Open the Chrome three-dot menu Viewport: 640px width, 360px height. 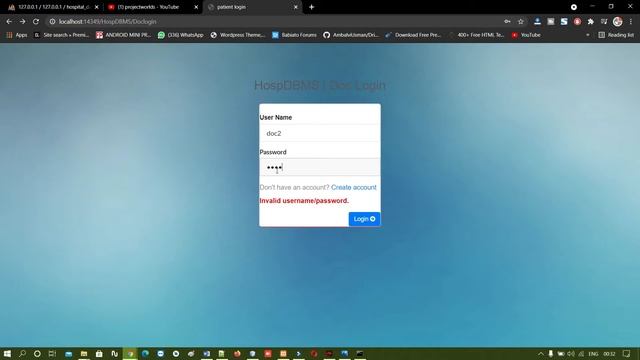[631, 22]
